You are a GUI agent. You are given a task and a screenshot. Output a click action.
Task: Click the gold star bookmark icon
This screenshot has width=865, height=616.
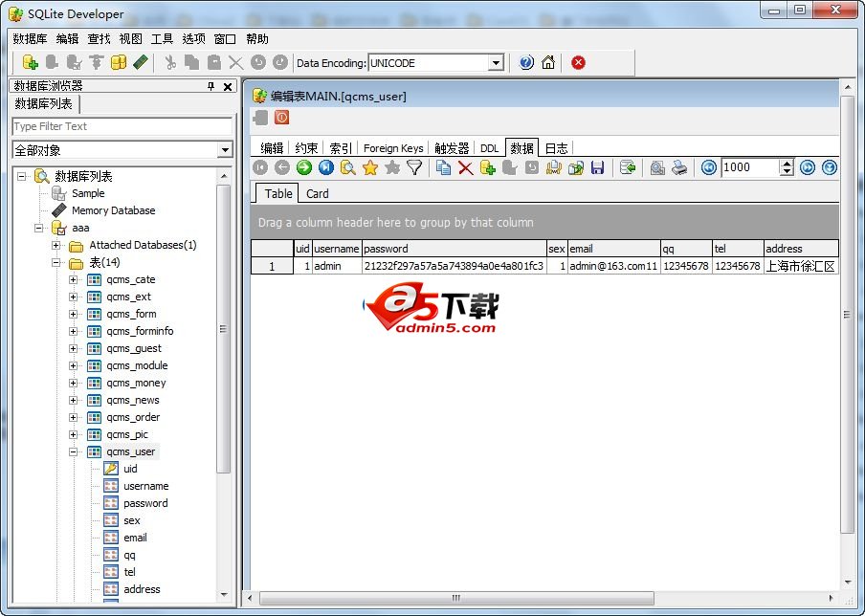(x=370, y=167)
